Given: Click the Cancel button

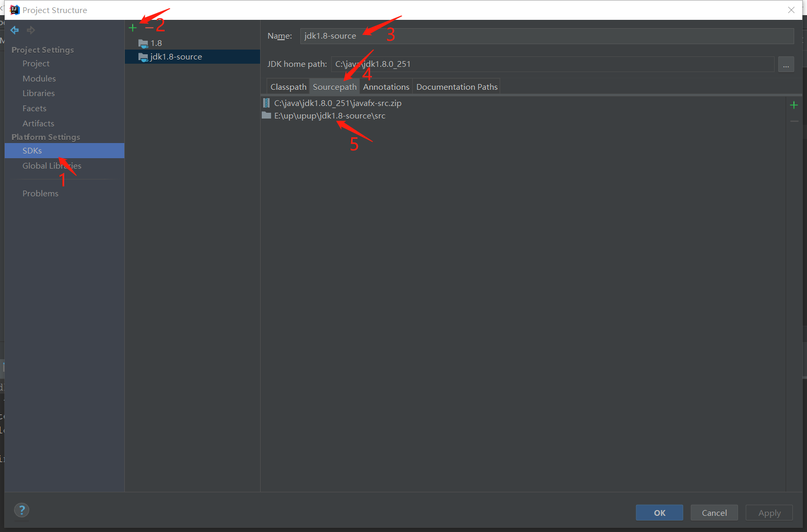Looking at the screenshot, I should (x=714, y=513).
